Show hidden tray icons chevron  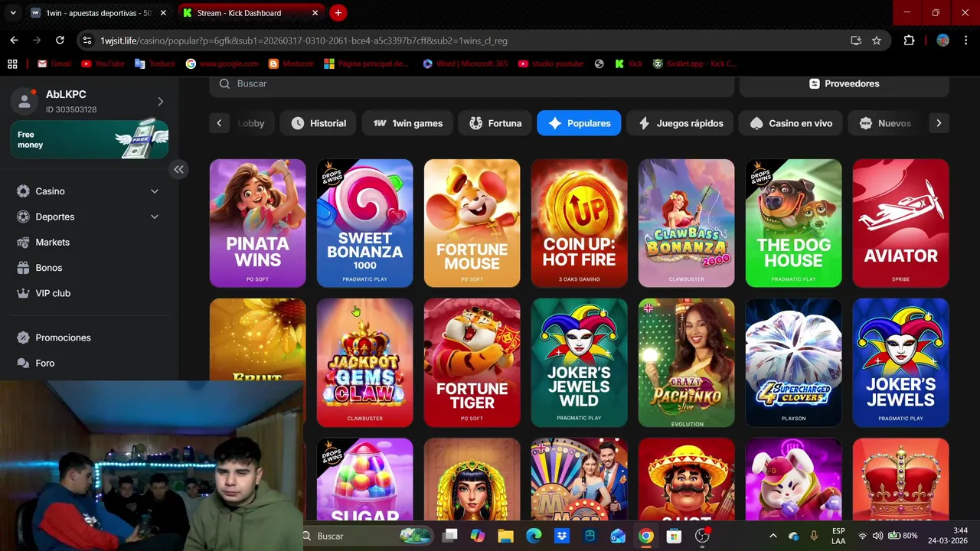tap(773, 536)
